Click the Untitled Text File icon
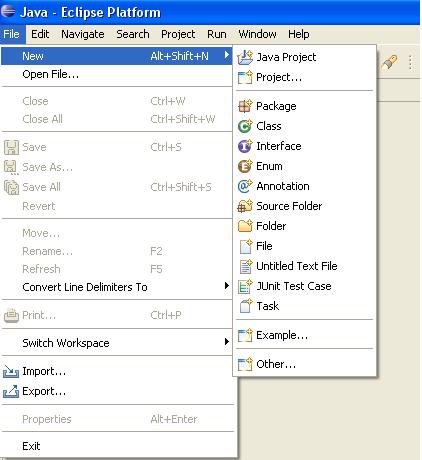This screenshot has width=422, height=460. (x=246, y=266)
